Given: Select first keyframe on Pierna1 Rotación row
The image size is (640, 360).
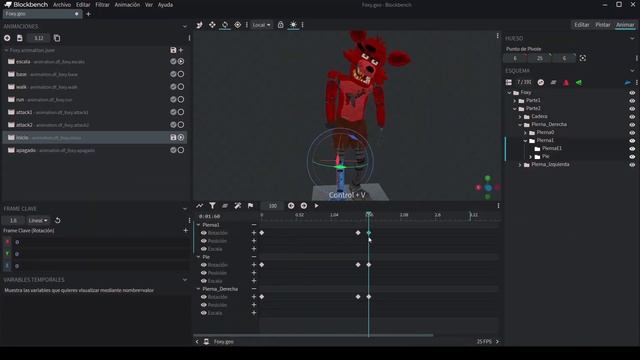Looking at the screenshot, I should pos(262,233).
